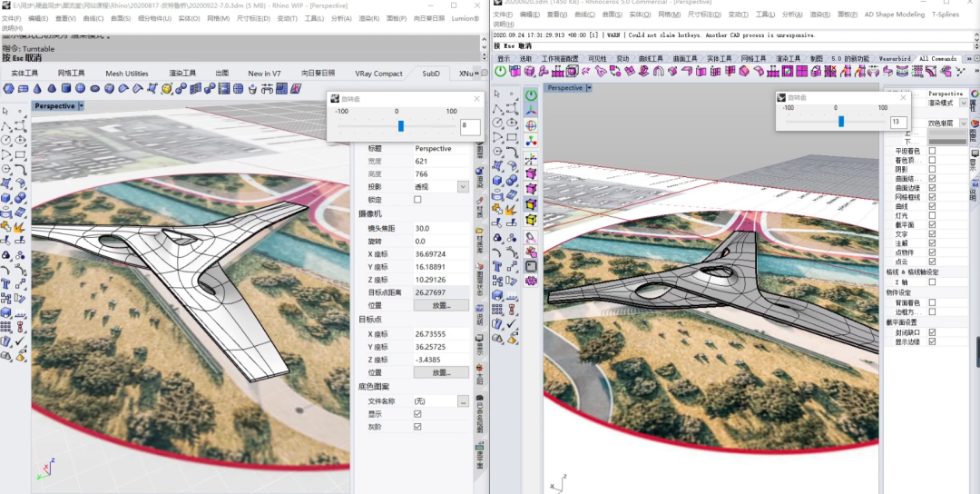The width and height of the screenshot is (980, 494).
Task: Open 细分物件(U) menu in left window
Action: click(x=153, y=18)
